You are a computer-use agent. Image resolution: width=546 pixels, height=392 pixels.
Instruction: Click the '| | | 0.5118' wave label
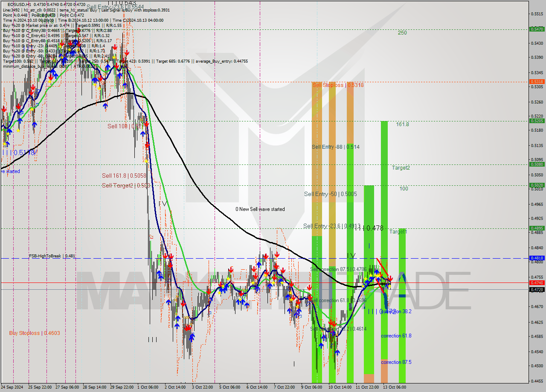coord(20,153)
